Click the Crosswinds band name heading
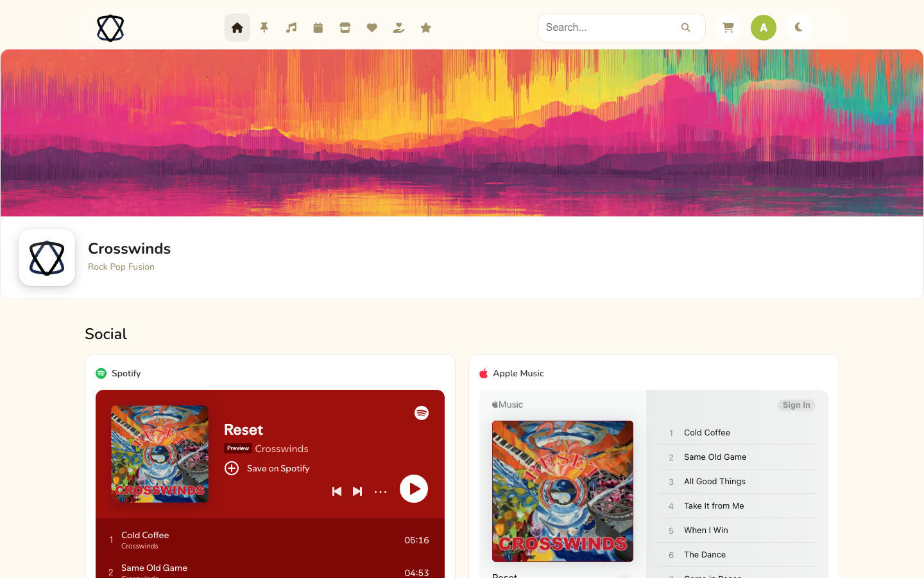The width and height of the screenshot is (924, 578). click(130, 249)
